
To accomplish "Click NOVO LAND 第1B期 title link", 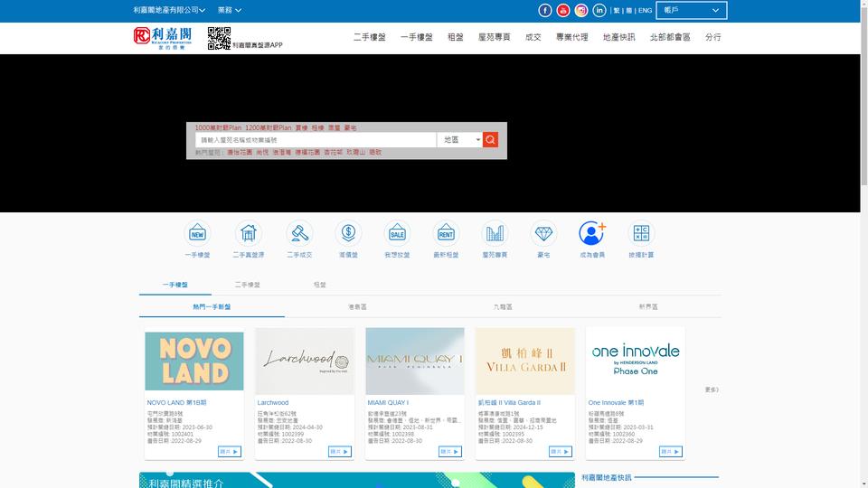I will click(176, 403).
